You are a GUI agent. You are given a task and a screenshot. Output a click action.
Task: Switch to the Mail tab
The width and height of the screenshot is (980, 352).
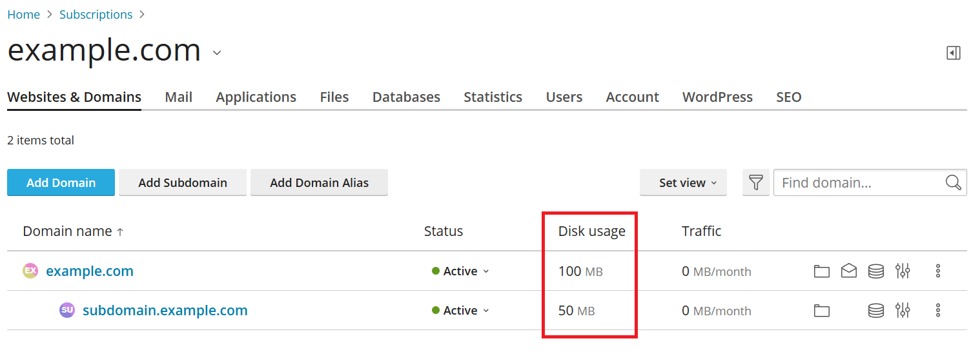click(179, 97)
